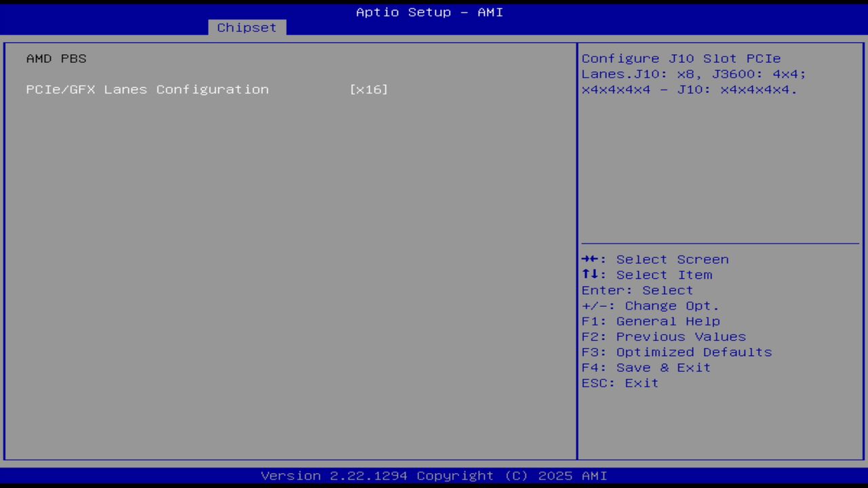
Task: Switch to the Chipset tab
Action: 246,27
